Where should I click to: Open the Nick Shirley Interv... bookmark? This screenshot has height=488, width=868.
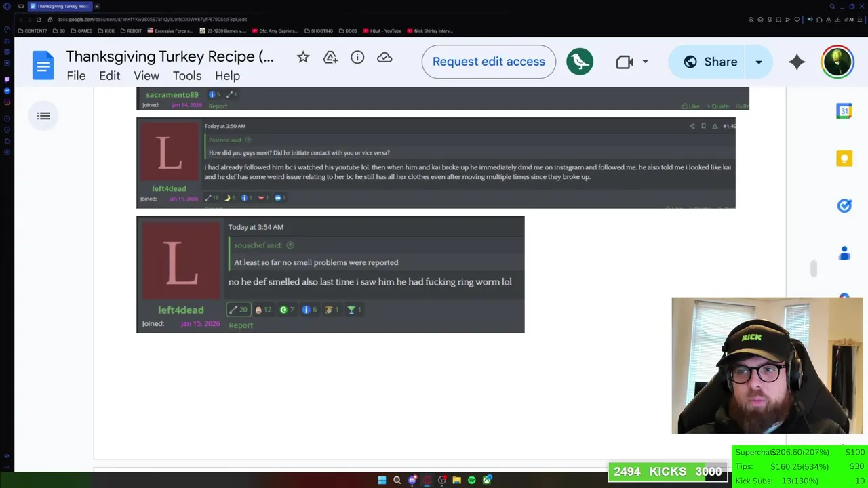coord(429,30)
